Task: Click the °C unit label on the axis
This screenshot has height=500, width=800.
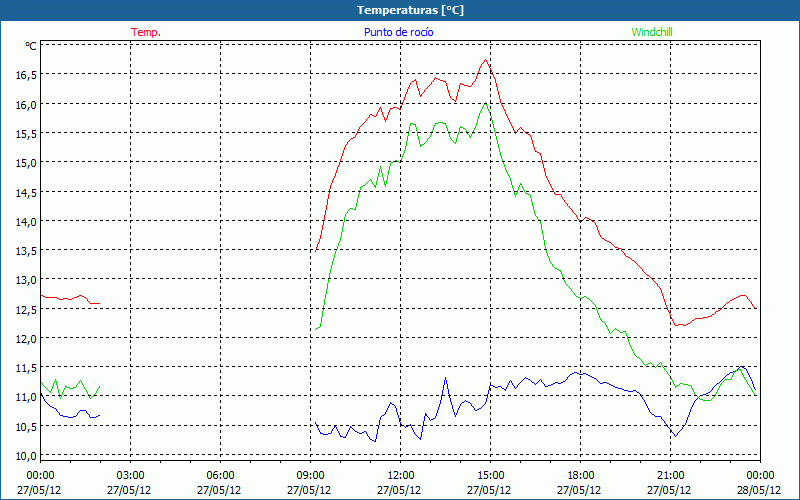Action: pos(31,46)
